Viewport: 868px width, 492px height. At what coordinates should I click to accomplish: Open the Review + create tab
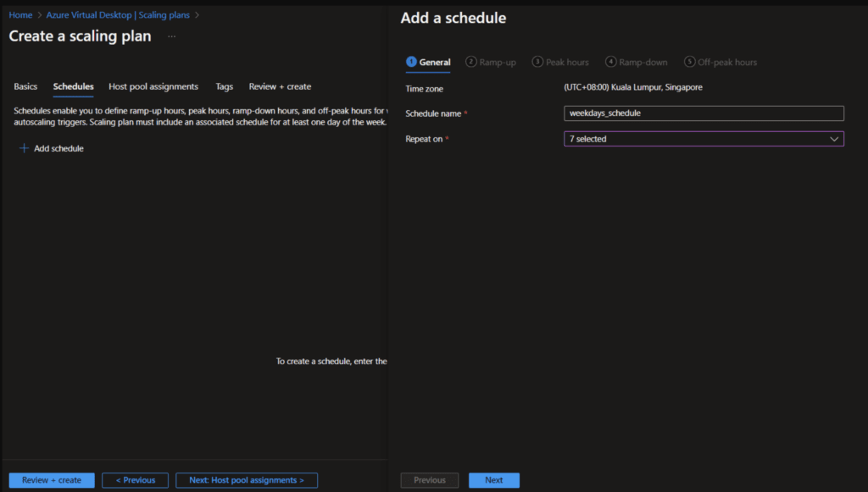click(280, 86)
